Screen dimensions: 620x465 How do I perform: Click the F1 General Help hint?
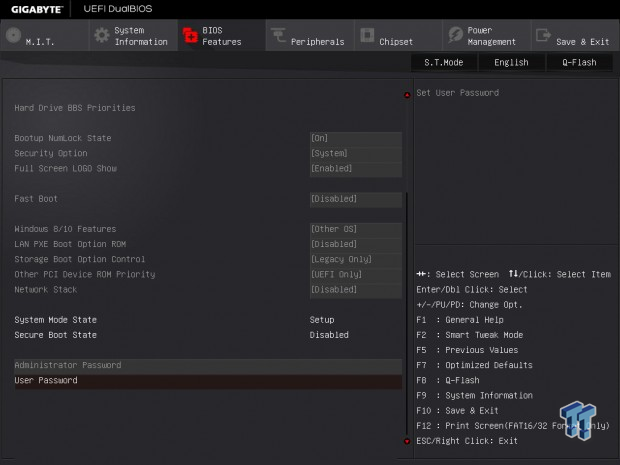460,320
